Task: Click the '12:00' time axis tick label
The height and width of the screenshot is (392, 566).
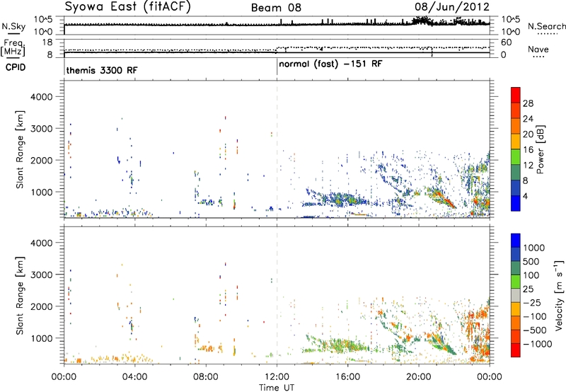Action: (277, 377)
